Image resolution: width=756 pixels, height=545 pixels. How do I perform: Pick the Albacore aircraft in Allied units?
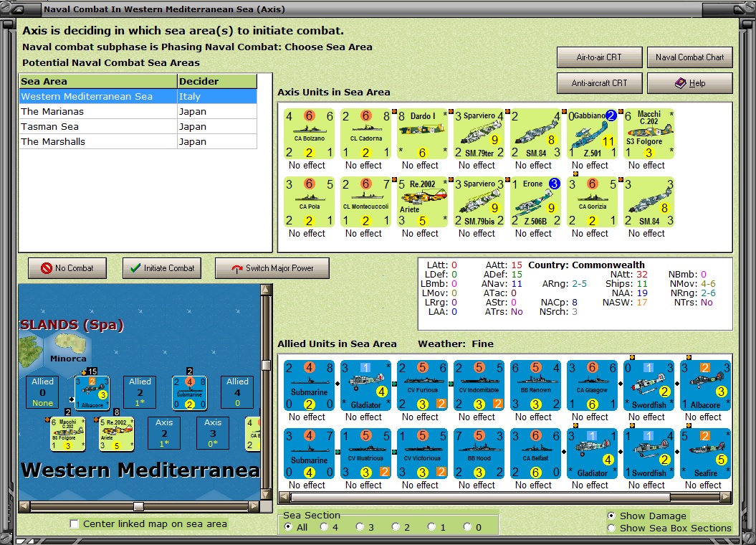pyautogui.click(x=705, y=386)
